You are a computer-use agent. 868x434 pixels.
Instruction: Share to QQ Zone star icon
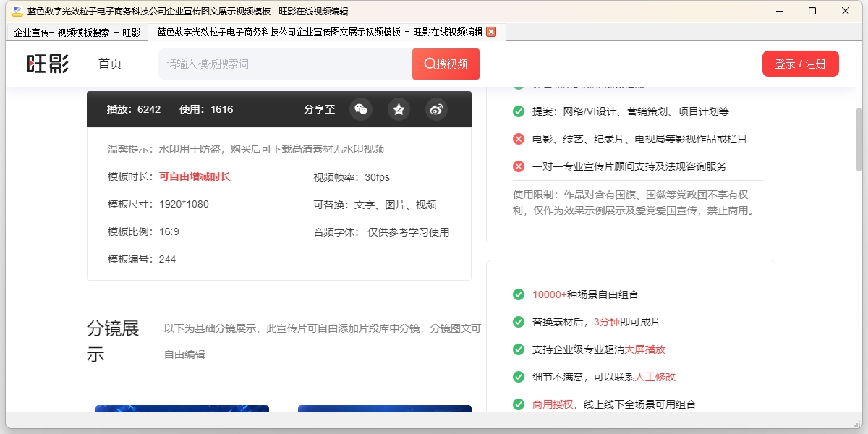399,109
